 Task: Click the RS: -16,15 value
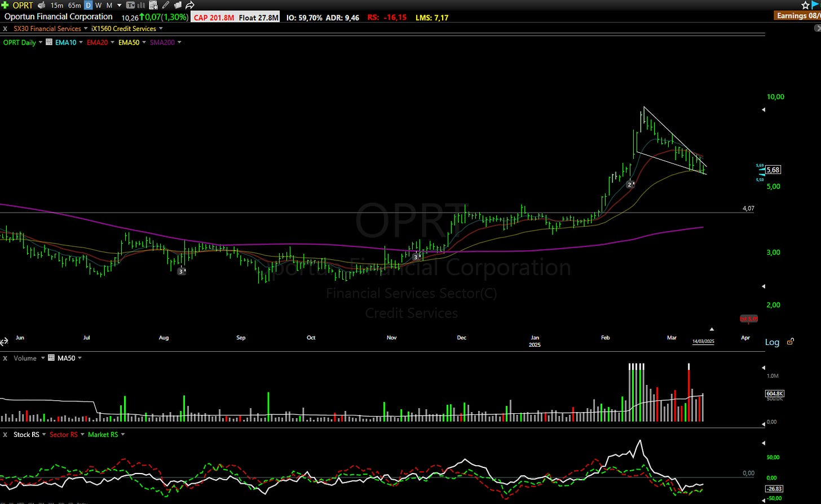(x=387, y=17)
